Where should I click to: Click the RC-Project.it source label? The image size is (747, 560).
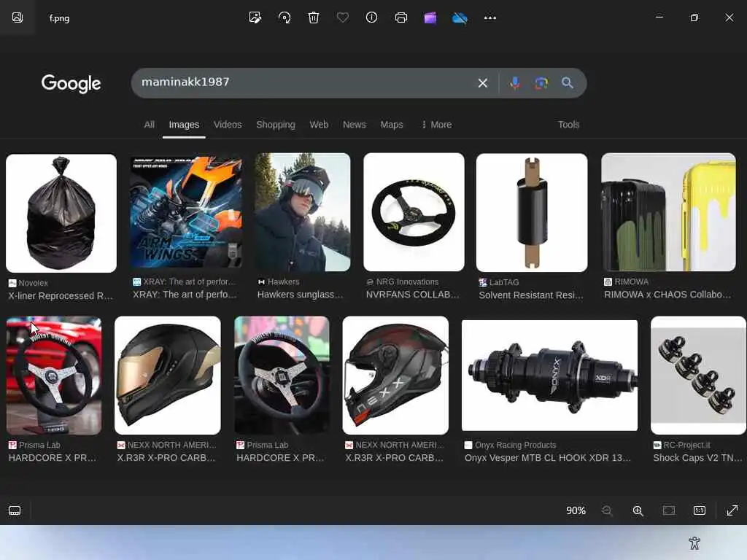686,445
